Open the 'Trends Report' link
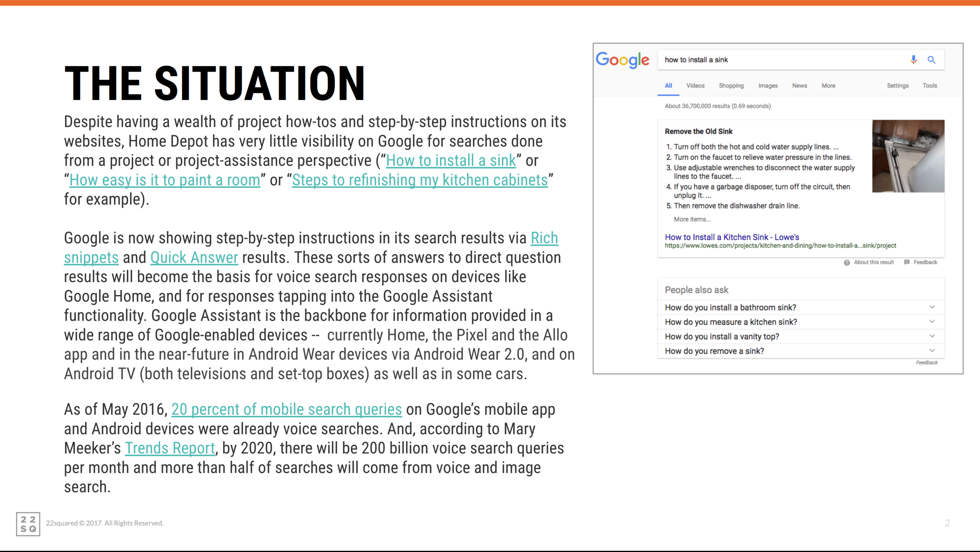The height and width of the screenshot is (552, 980). [170, 448]
